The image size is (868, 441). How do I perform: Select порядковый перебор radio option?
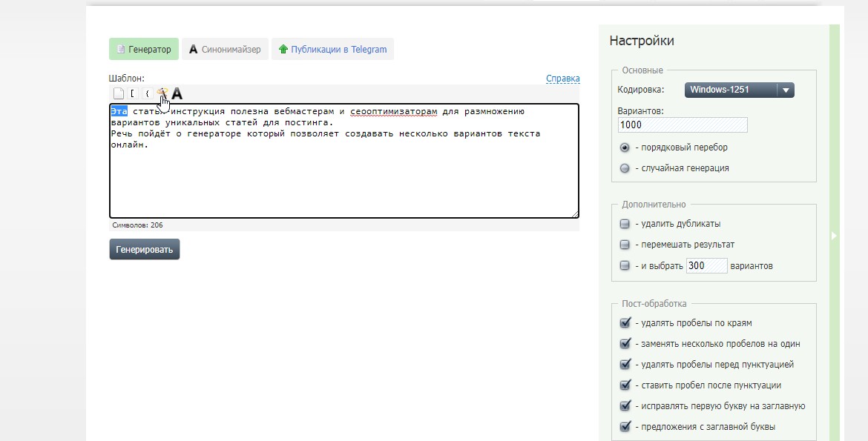pos(625,147)
